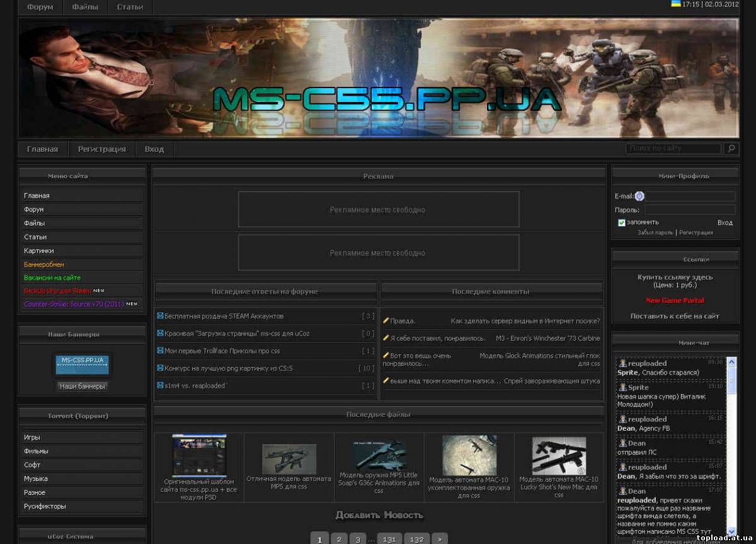Go to Главная in the nav bar
756x544 pixels.
point(42,149)
